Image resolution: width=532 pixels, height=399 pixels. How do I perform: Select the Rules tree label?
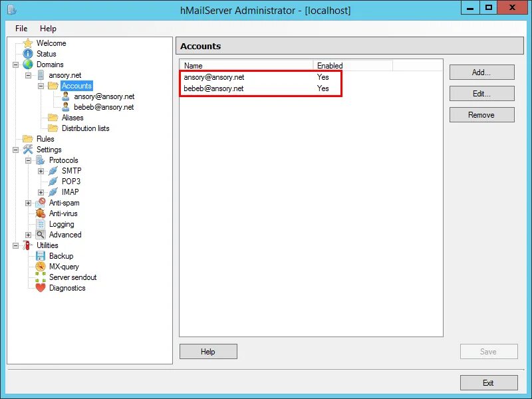(45, 139)
